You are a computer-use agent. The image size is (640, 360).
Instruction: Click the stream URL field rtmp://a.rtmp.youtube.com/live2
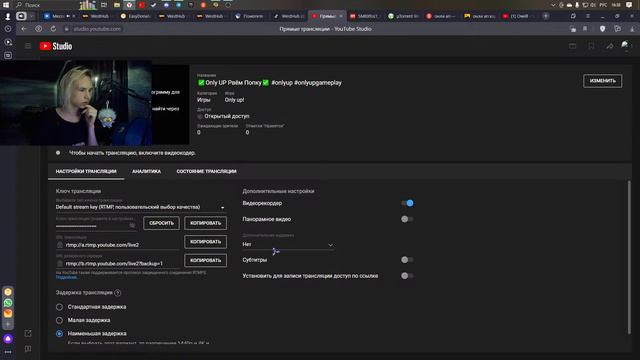118,245
